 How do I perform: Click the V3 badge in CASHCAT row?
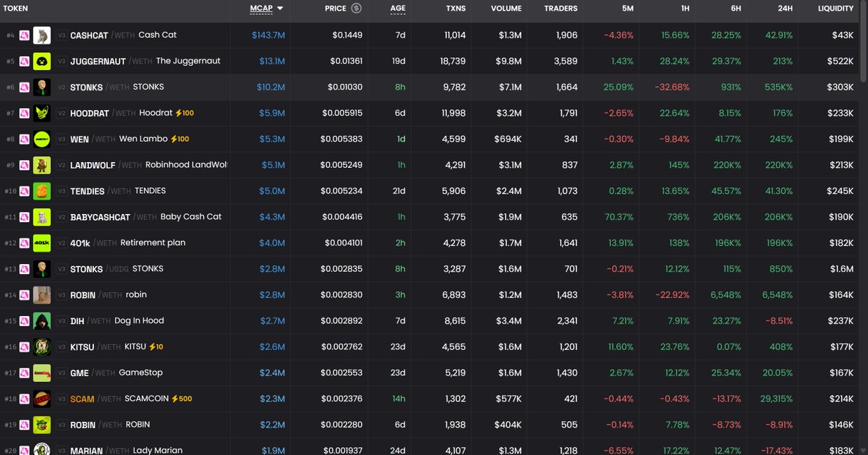pos(61,35)
